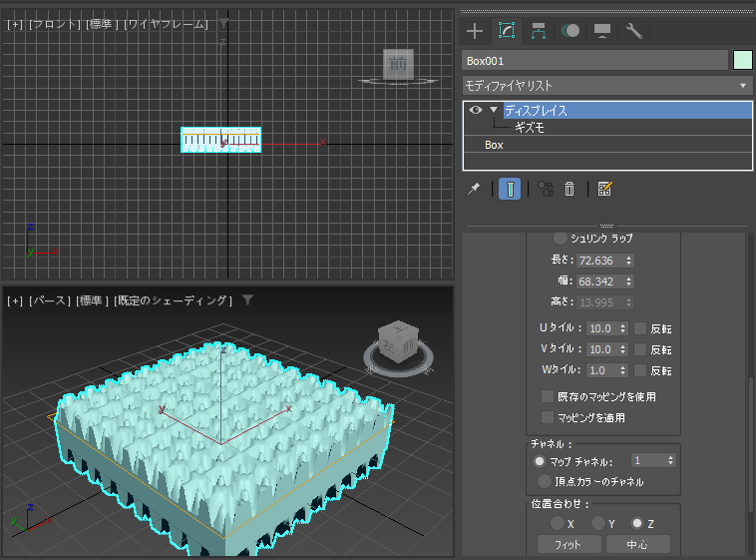Click the ViewCube in perspective viewport
This screenshot has height=560, width=756.
398,341
